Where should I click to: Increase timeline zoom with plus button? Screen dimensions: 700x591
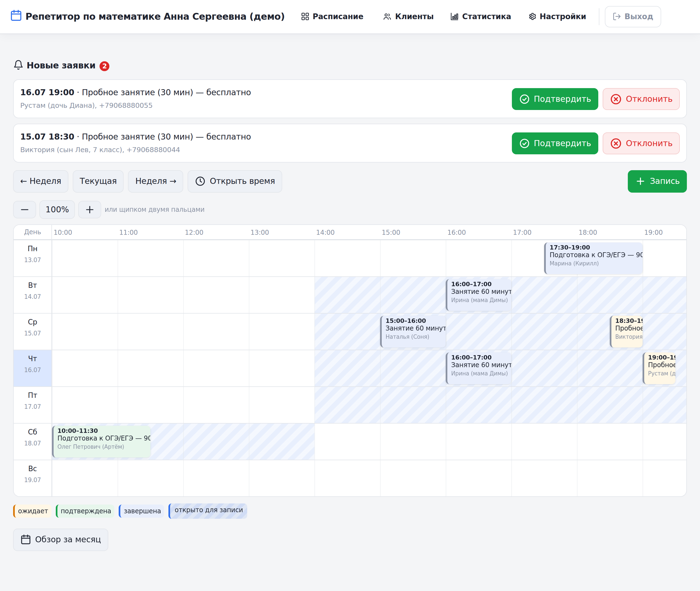pyautogui.click(x=90, y=210)
